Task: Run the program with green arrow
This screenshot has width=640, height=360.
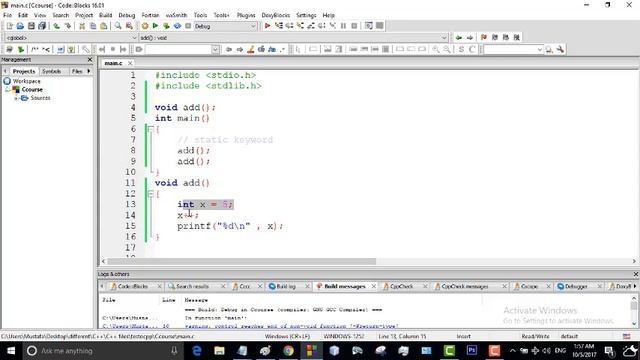Action: 155,26
